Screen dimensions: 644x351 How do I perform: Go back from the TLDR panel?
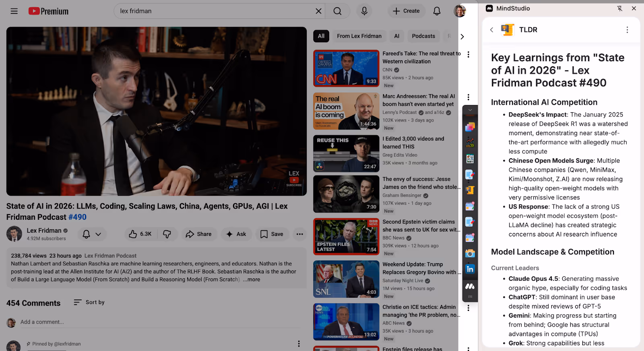coord(491,30)
